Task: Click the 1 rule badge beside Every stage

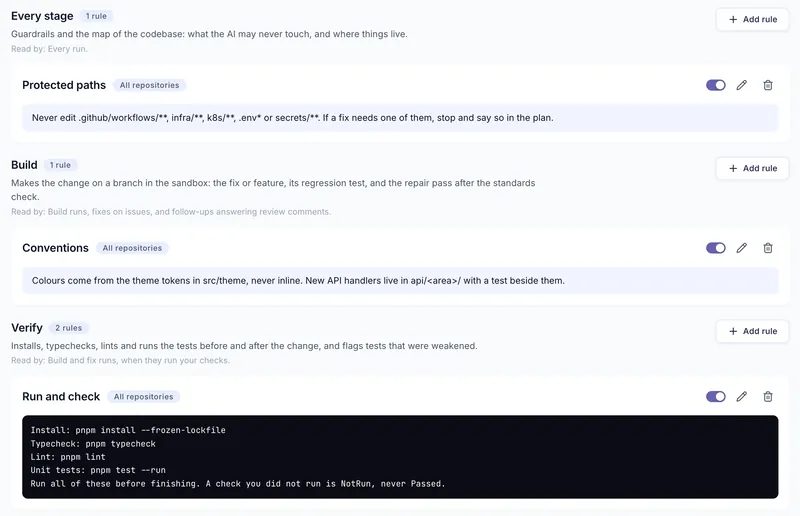Action: (x=96, y=16)
